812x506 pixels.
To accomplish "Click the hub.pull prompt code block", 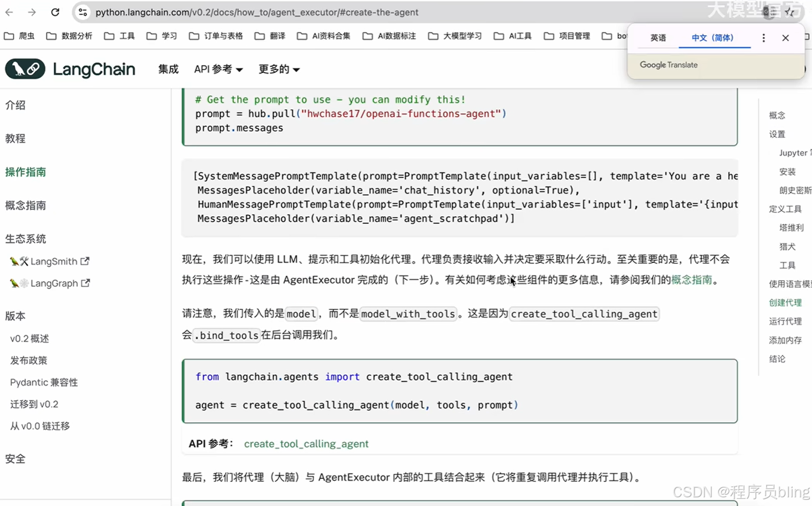I will click(460, 117).
